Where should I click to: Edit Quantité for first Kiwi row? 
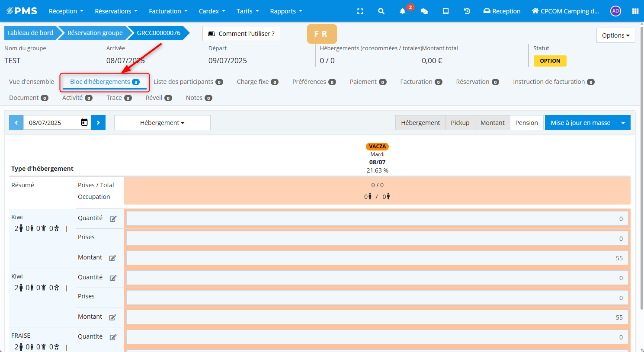pos(113,219)
